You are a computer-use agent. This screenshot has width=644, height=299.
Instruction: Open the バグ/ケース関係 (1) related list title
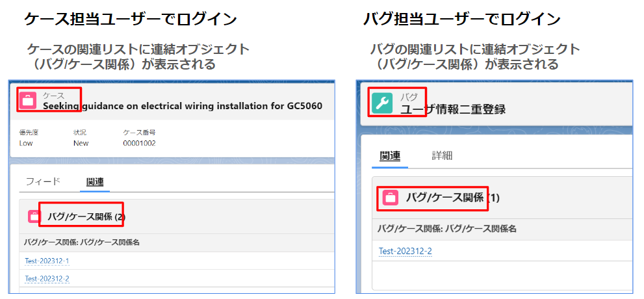coord(452,198)
